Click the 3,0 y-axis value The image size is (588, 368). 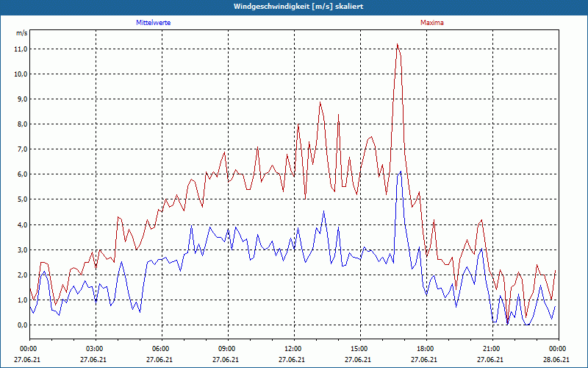[x=22, y=250]
